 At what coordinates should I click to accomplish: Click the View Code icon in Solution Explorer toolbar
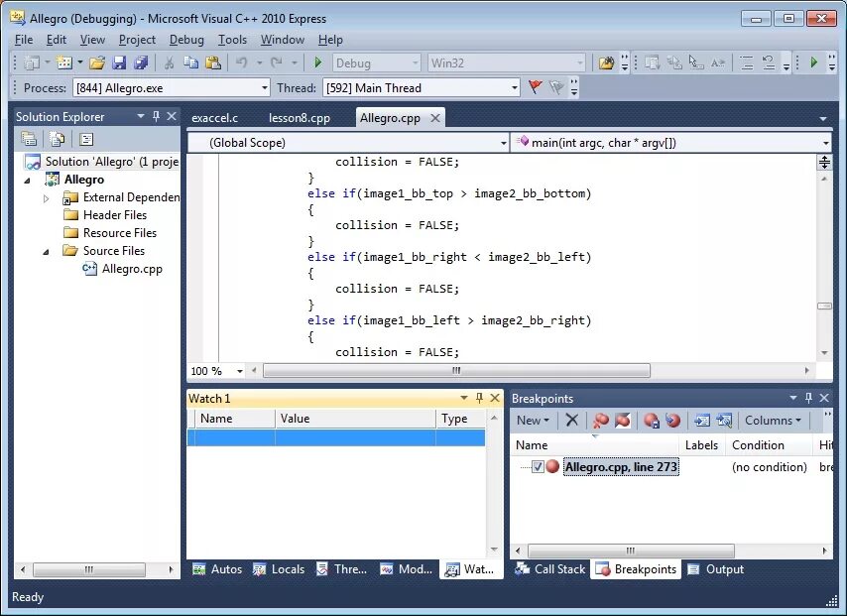(x=86, y=140)
